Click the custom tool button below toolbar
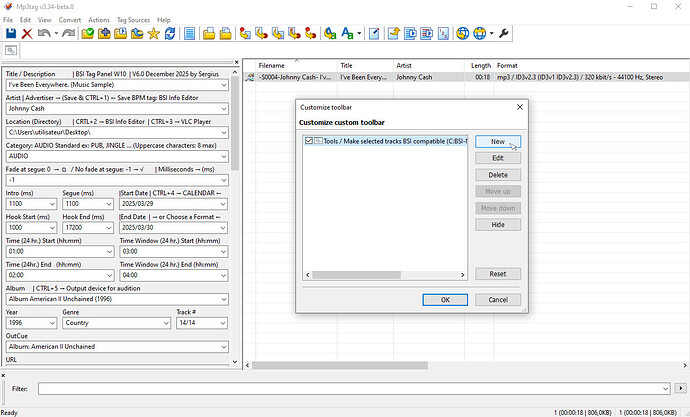 [x=11, y=50]
